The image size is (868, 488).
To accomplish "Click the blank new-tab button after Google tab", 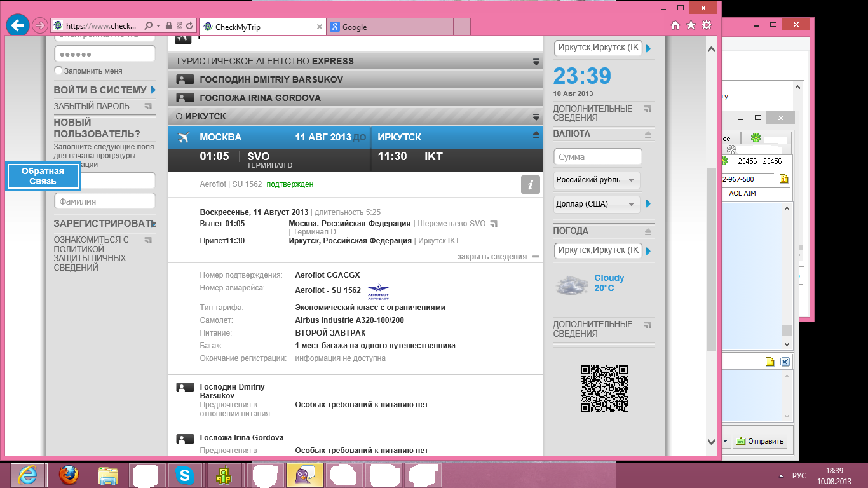I will [x=462, y=27].
